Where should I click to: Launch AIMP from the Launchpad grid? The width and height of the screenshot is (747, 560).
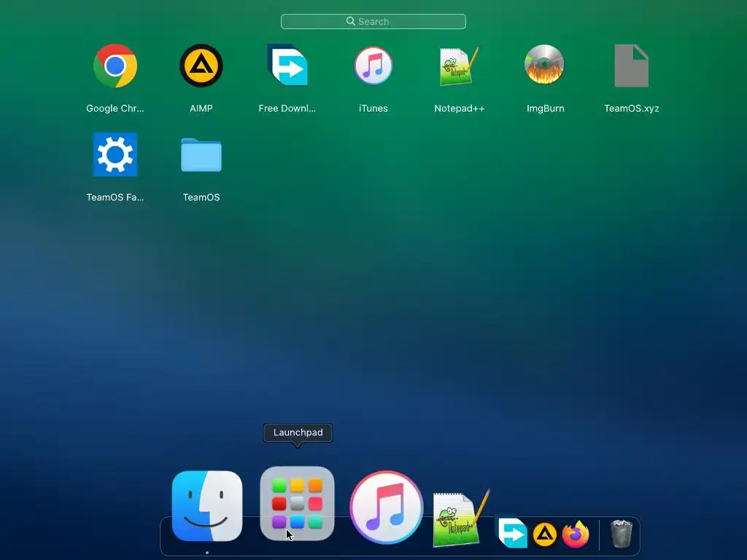[x=201, y=66]
